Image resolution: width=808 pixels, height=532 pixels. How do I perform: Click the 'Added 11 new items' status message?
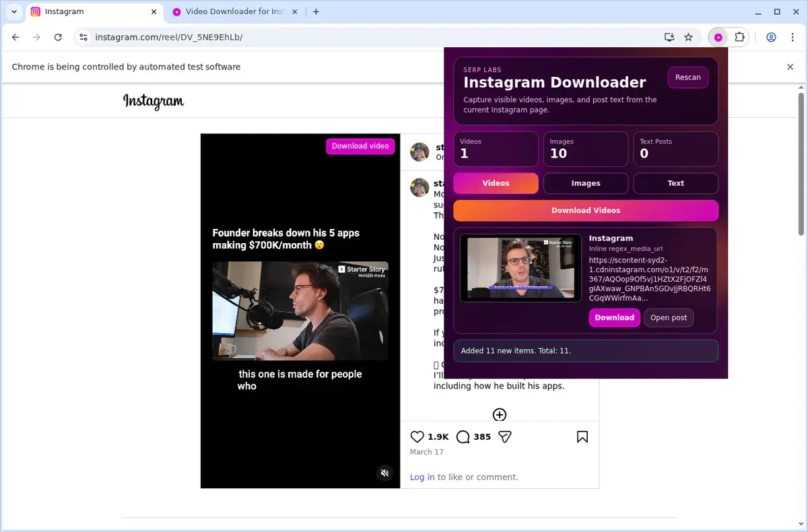(x=586, y=351)
